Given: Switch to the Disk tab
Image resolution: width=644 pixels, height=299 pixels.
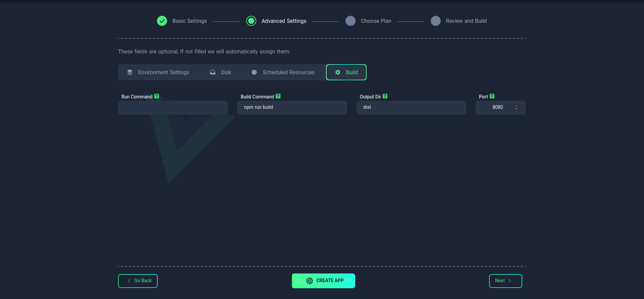Looking at the screenshot, I should [x=221, y=72].
